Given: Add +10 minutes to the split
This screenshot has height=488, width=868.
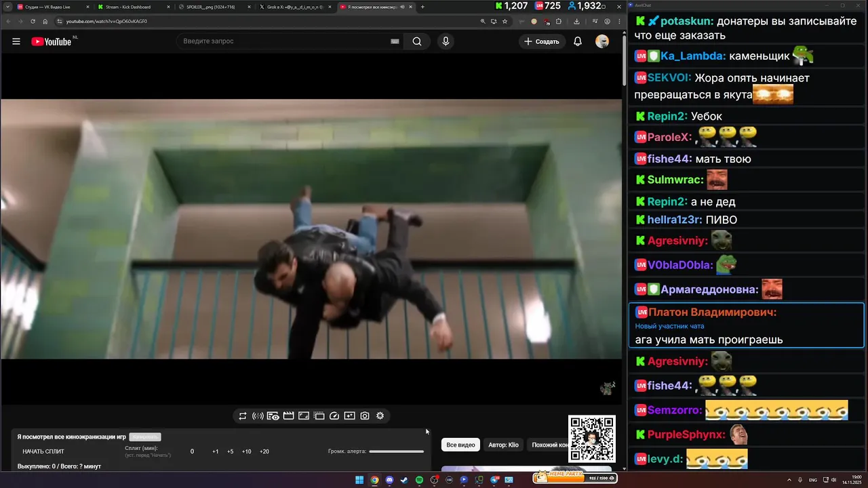Looking at the screenshot, I should (246, 451).
